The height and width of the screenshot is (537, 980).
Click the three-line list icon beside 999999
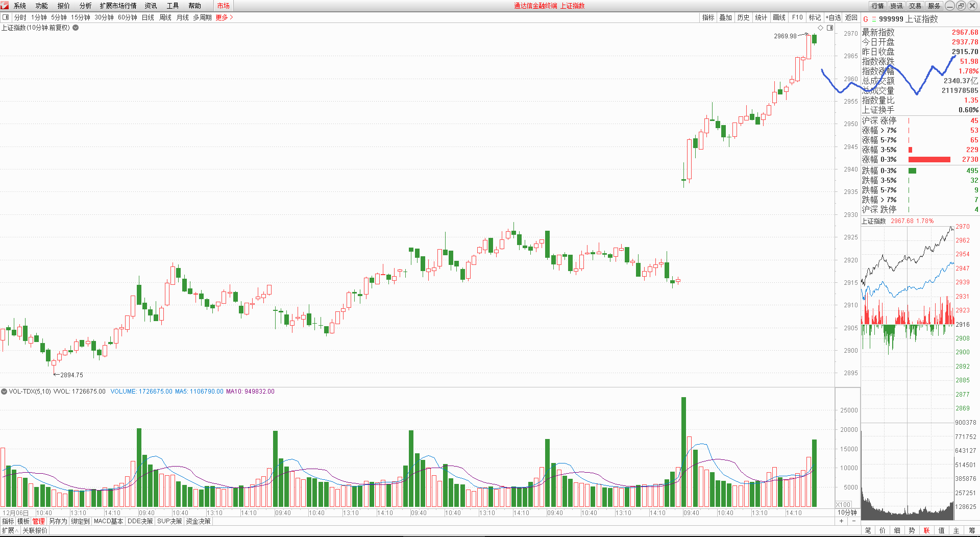(873, 19)
